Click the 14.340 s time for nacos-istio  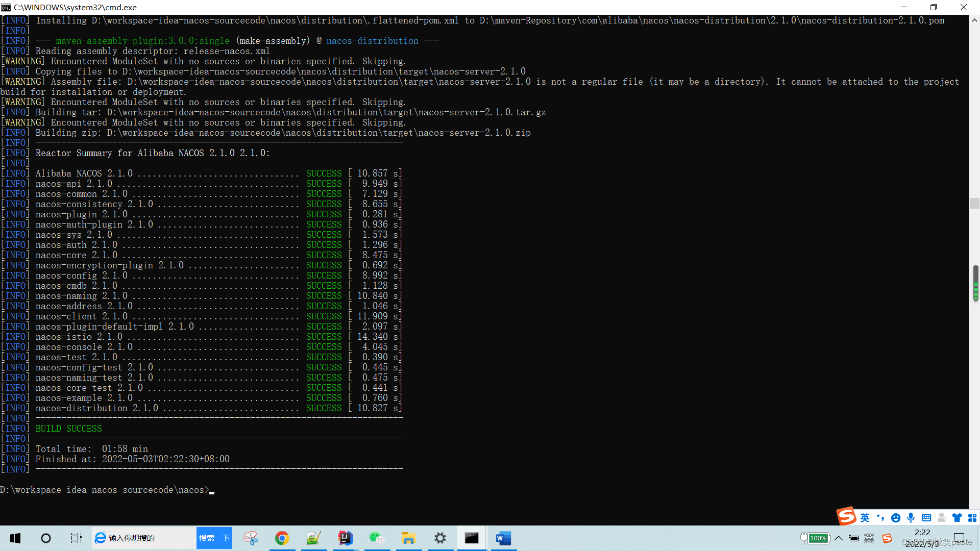click(x=379, y=337)
